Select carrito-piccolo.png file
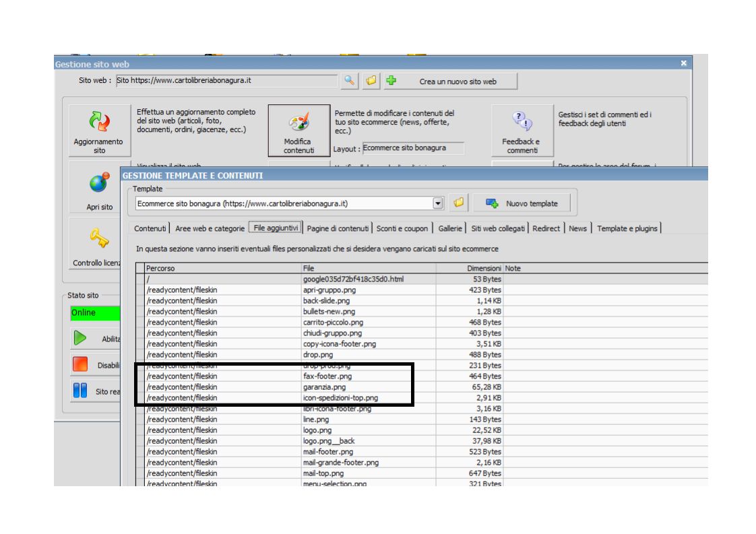The height and width of the screenshot is (534, 756). click(333, 323)
